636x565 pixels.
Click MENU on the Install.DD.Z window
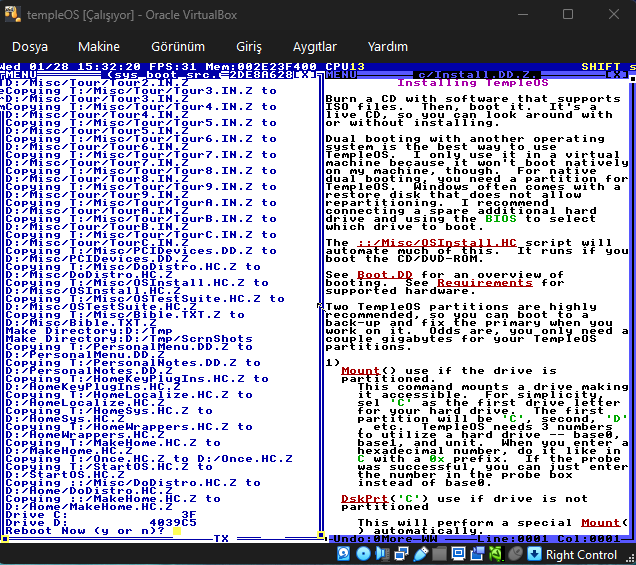coord(341,75)
